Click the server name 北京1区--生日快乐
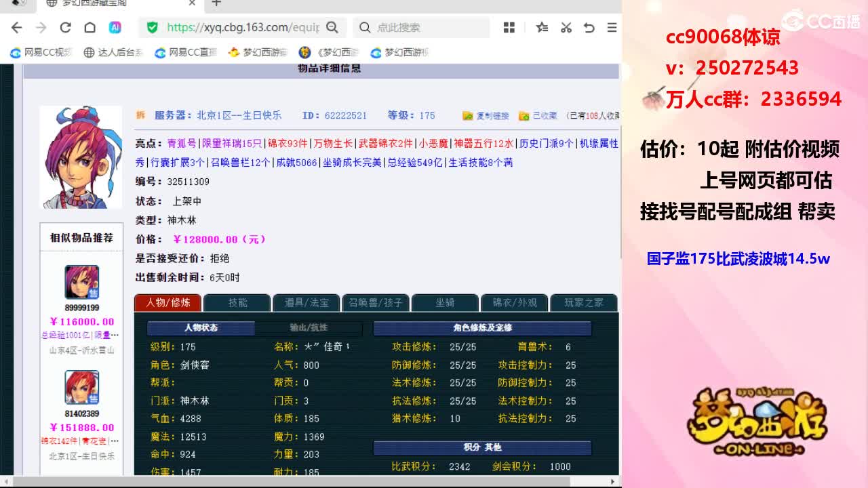This screenshot has height=488, width=868. (239, 116)
